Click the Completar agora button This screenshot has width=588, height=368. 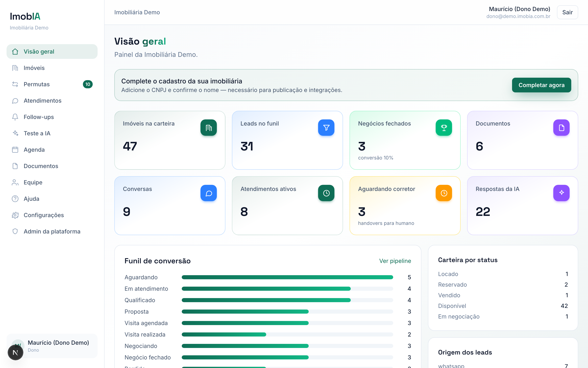click(541, 85)
